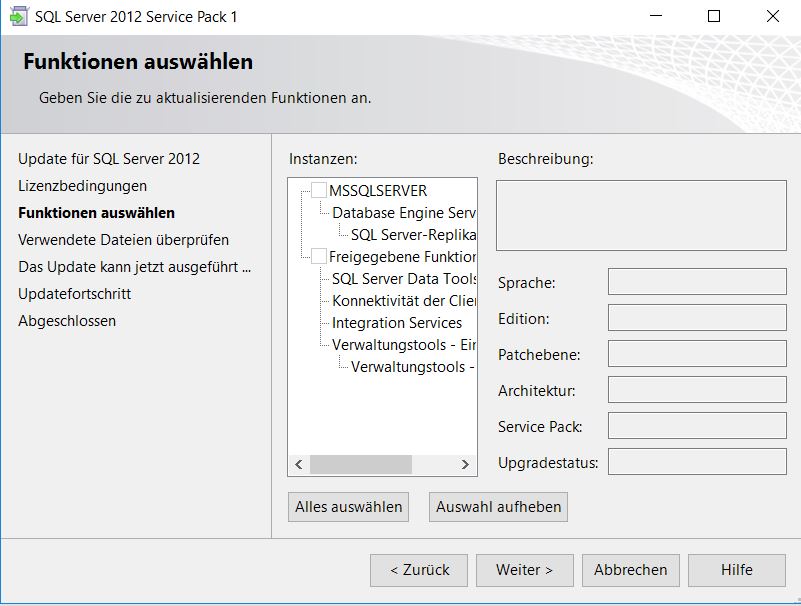
Task: Check the Freigegebene Funktionen checkbox
Action: pyautogui.click(x=319, y=256)
